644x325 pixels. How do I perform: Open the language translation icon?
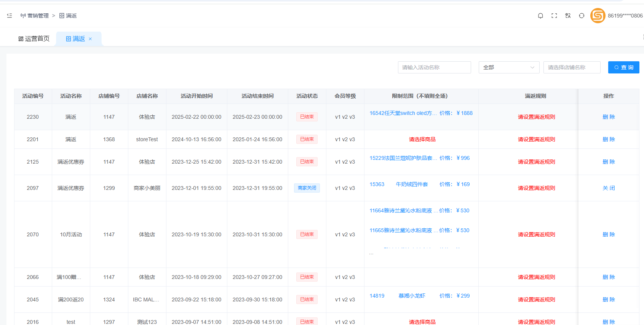point(568,16)
